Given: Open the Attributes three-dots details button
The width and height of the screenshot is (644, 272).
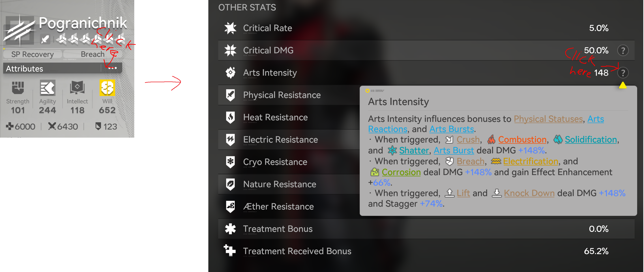Looking at the screenshot, I should click(112, 68).
